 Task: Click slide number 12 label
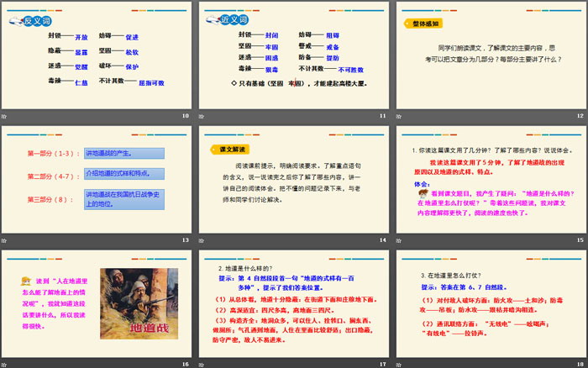tap(580, 116)
